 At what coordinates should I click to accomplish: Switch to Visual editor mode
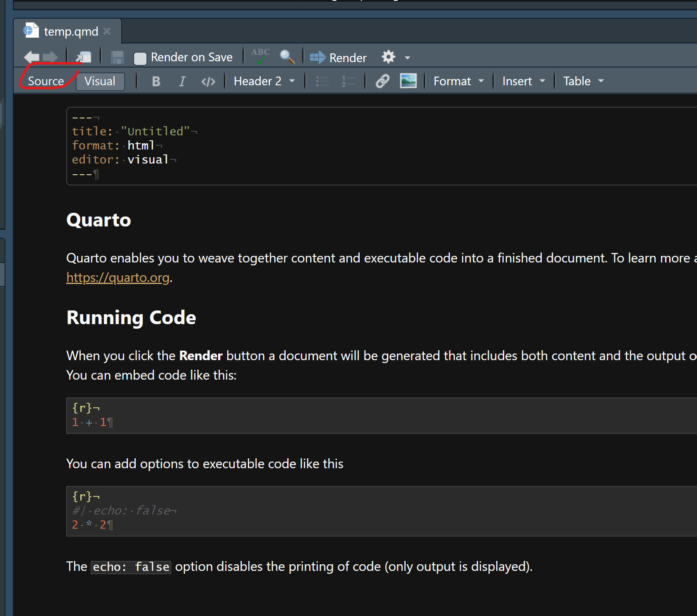[x=100, y=81]
